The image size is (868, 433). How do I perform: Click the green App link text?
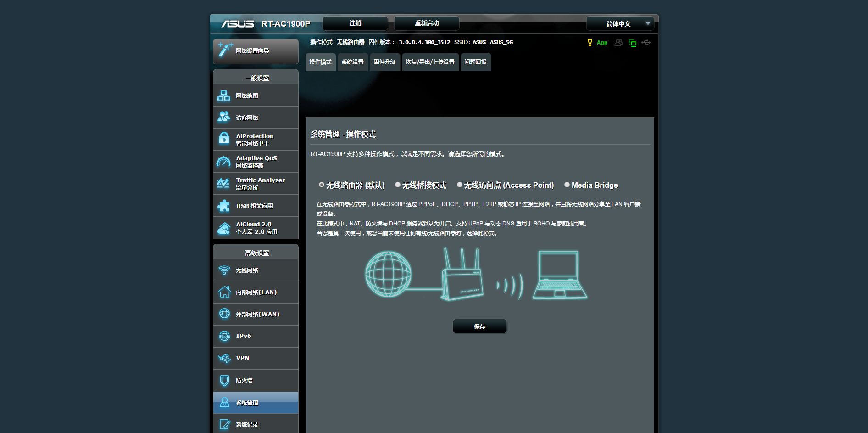[x=602, y=43]
